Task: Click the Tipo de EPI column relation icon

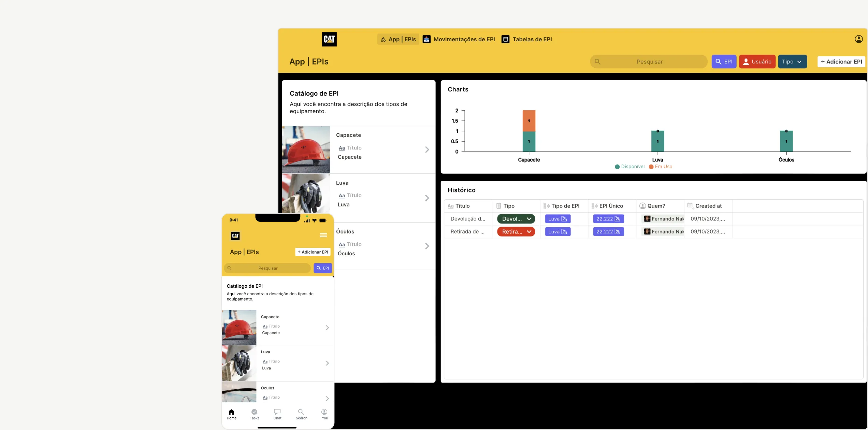Action: click(546, 206)
